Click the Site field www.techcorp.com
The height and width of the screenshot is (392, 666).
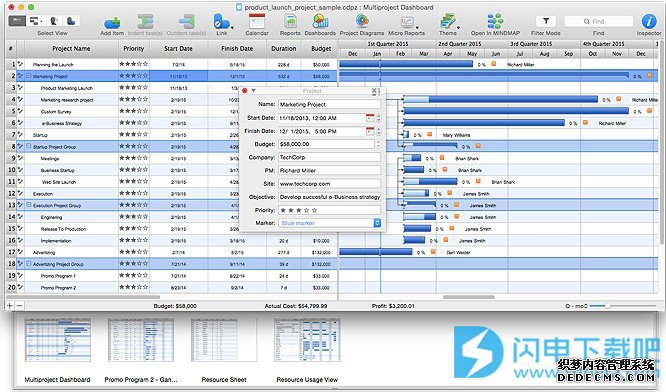[x=330, y=184]
